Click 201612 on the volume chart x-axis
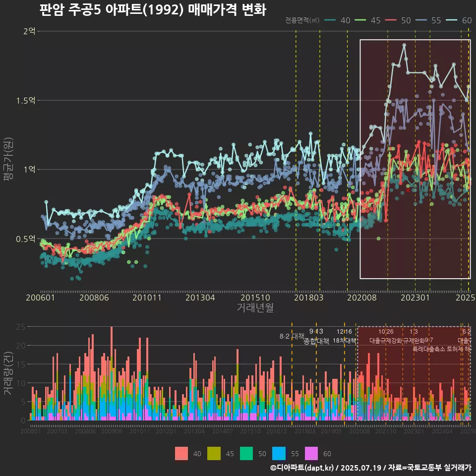 pos(277,431)
